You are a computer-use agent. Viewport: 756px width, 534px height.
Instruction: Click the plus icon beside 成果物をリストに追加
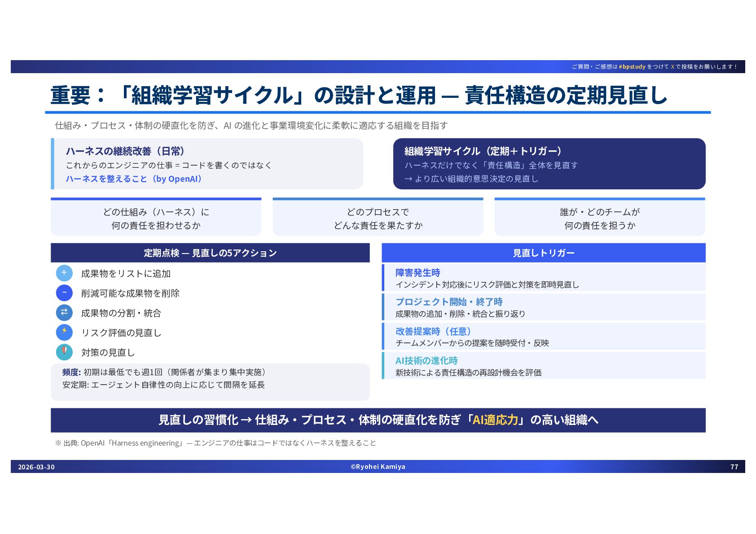click(64, 273)
